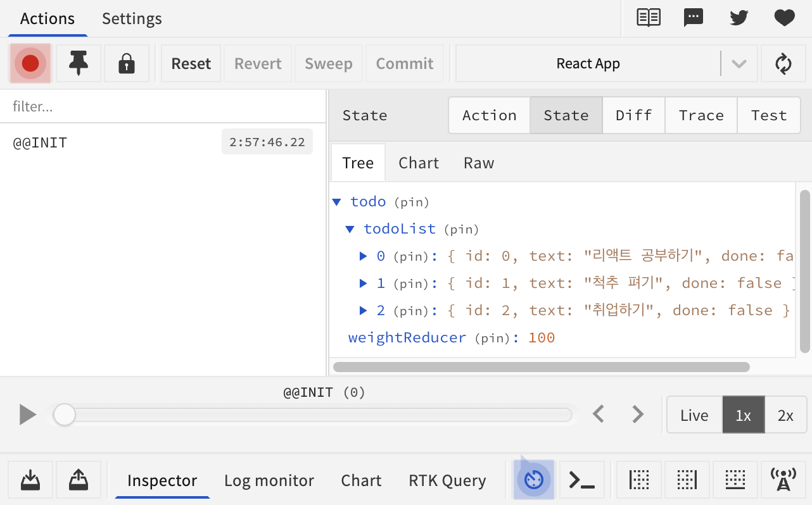The height and width of the screenshot is (505, 812).
Task: Step to the next action arrow
Action: (x=638, y=415)
